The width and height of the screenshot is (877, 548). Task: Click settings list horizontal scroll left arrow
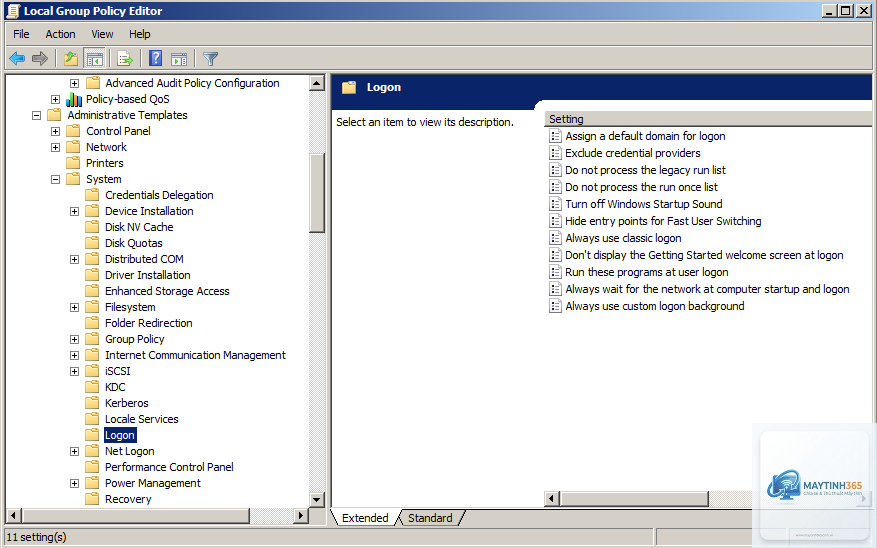click(551, 498)
